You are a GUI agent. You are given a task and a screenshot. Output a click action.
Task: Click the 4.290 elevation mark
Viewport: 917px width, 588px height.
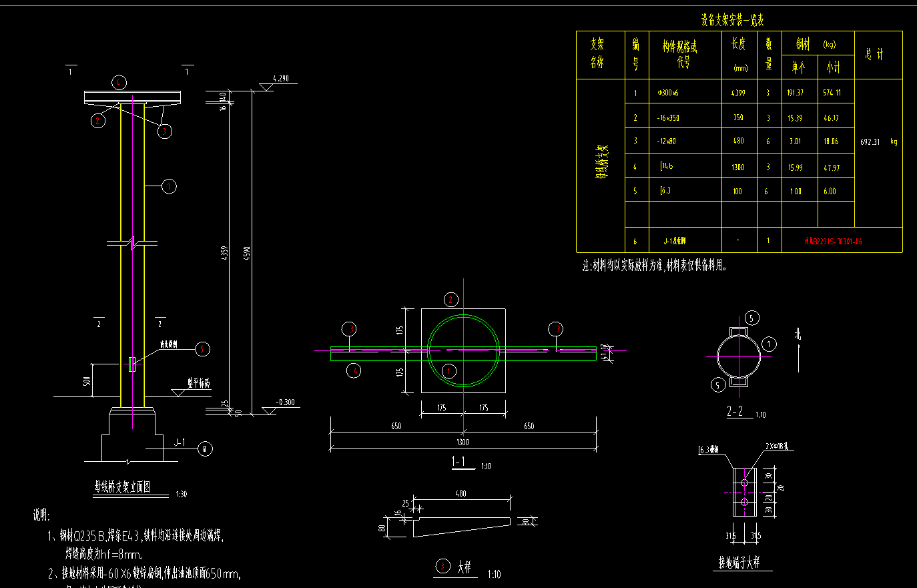click(x=282, y=79)
